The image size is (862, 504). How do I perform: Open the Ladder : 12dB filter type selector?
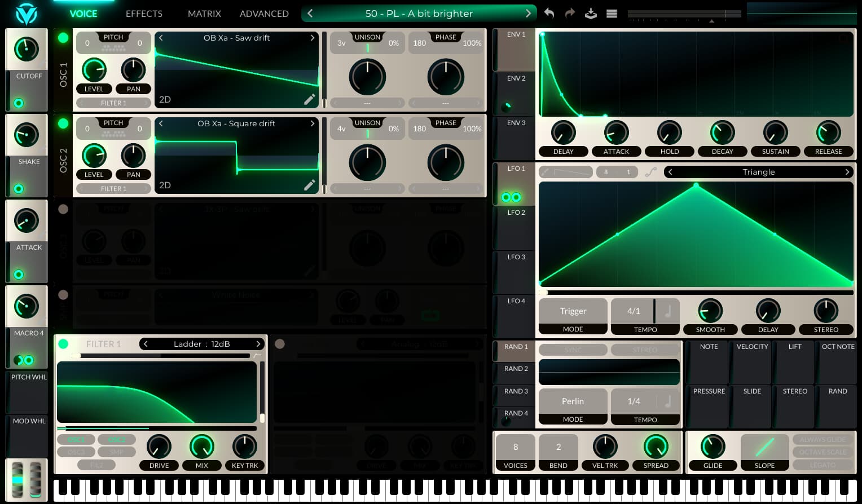pos(201,344)
